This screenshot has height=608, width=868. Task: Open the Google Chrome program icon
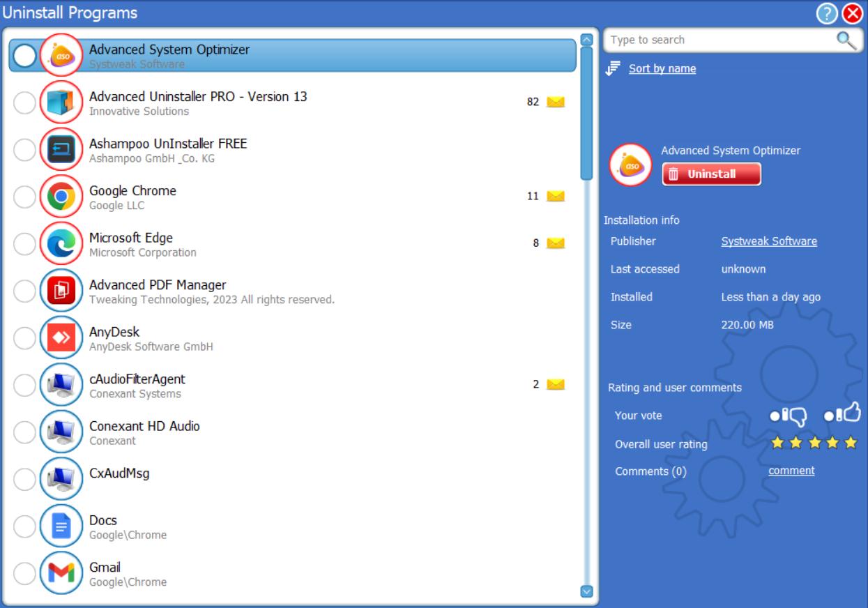(61, 197)
